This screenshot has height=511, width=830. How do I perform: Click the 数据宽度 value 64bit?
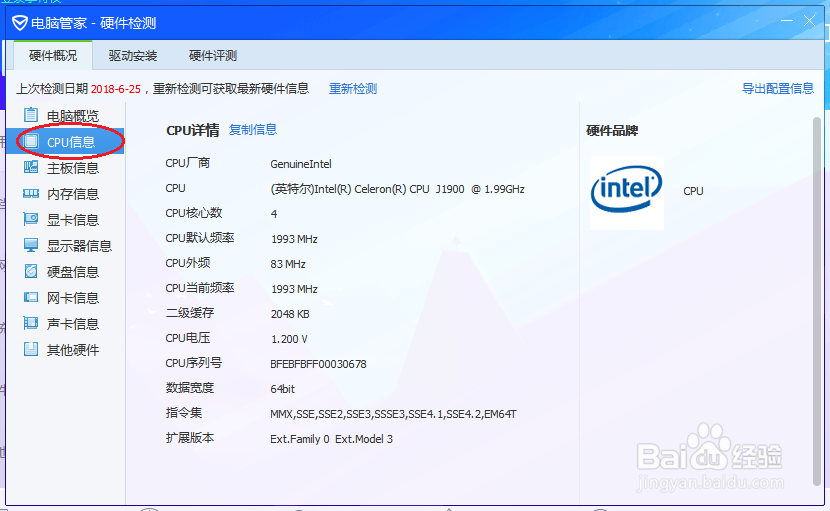pos(283,389)
